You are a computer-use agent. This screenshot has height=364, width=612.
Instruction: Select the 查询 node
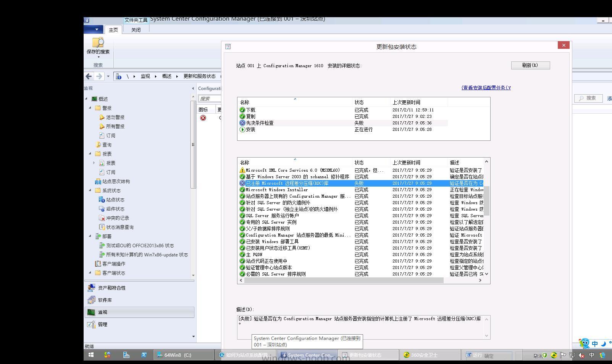(107, 145)
